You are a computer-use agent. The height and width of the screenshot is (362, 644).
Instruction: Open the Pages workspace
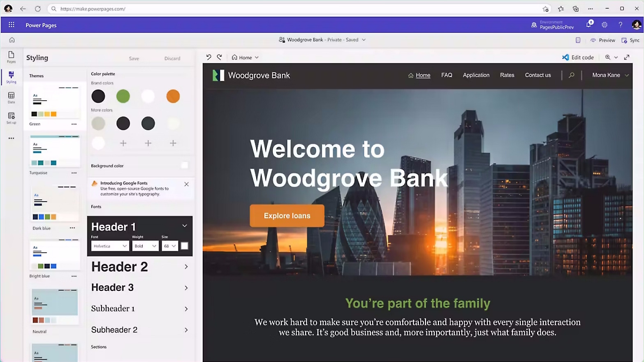(11, 57)
